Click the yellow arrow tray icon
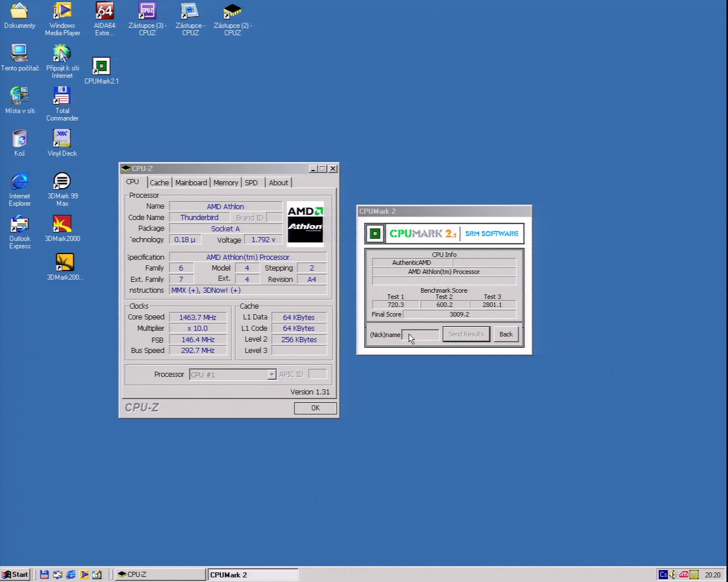Viewport: 728px width, 582px height. coord(694,575)
